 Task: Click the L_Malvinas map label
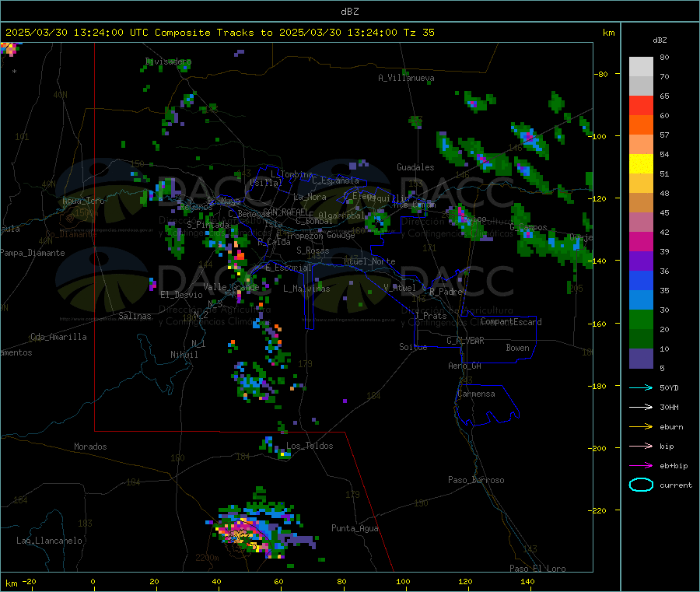(306, 289)
